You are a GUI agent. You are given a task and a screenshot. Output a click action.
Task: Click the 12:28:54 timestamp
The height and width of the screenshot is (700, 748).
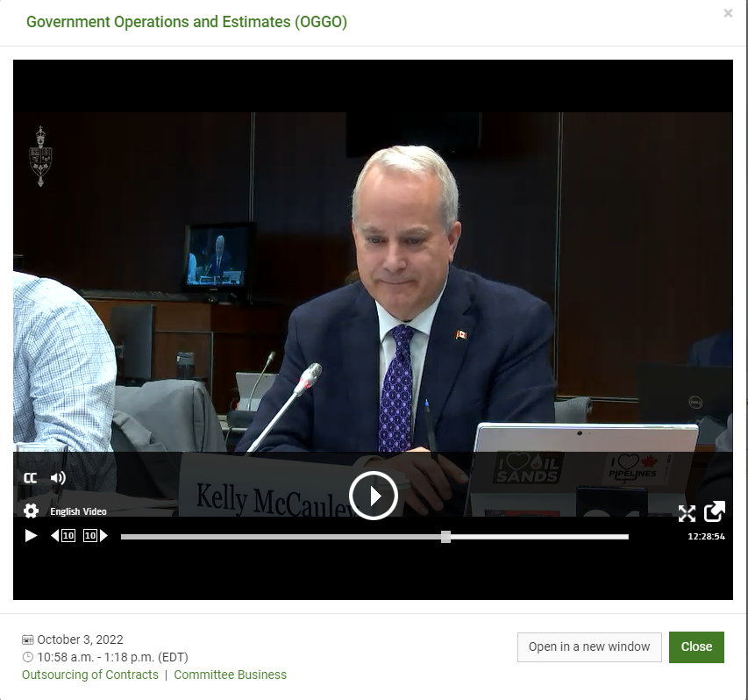click(706, 537)
